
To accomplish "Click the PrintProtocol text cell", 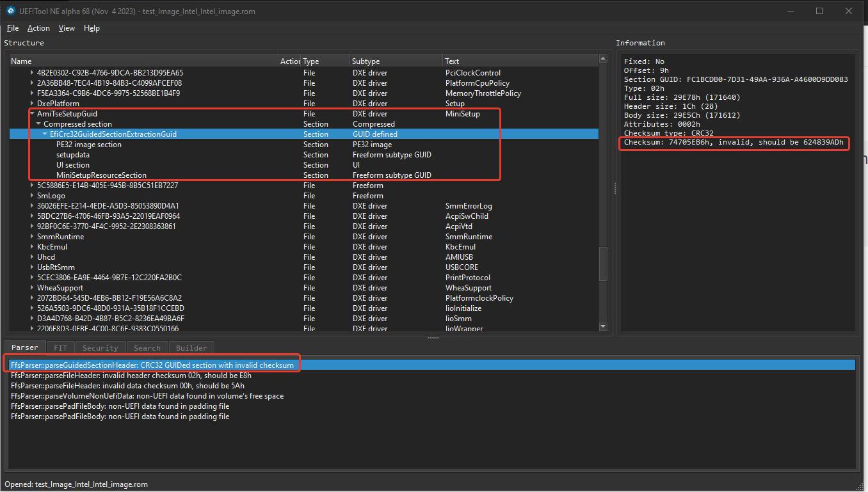I will pyautogui.click(x=468, y=278).
